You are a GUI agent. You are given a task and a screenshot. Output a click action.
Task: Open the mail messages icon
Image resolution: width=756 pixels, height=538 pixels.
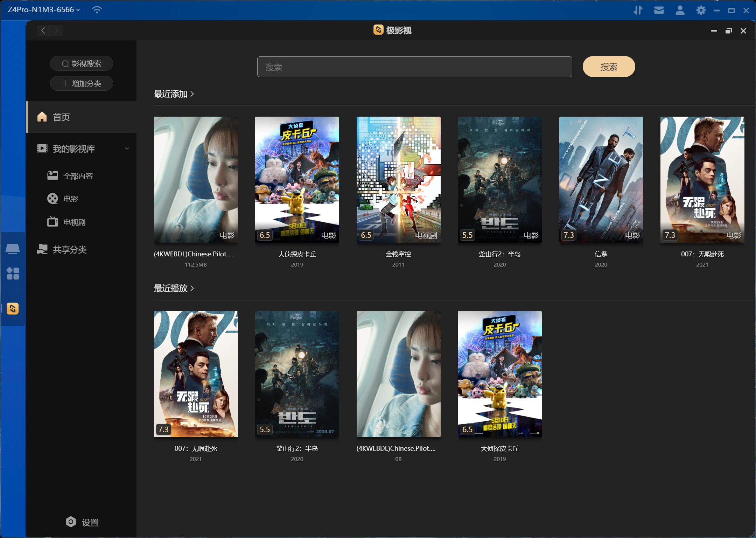click(659, 10)
